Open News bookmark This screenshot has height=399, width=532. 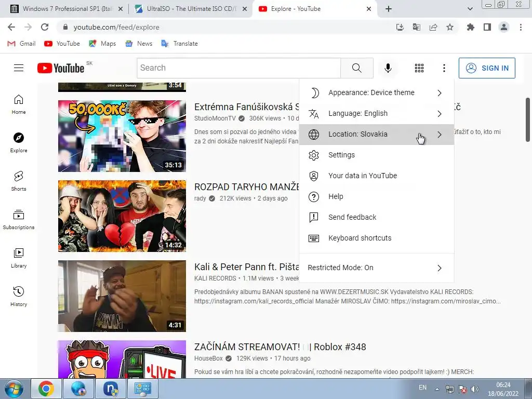pyautogui.click(x=139, y=44)
